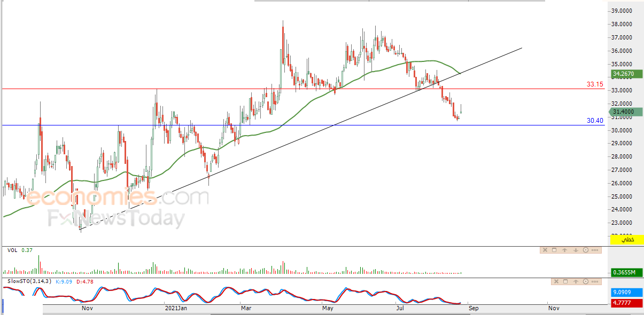Click the VOL 0.37 indicator title

[19, 250]
